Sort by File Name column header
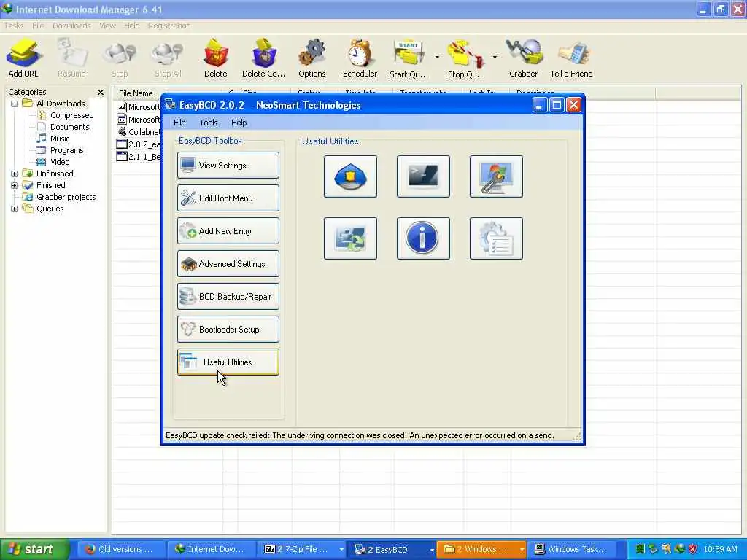Image resolution: width=747 pixels, height=560 pixels. click(136, 93)
